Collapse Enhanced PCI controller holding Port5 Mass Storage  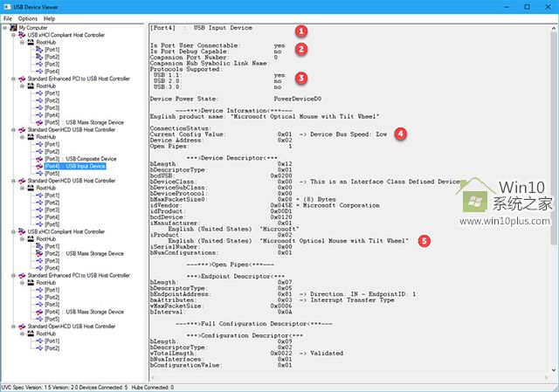point(14,79)
